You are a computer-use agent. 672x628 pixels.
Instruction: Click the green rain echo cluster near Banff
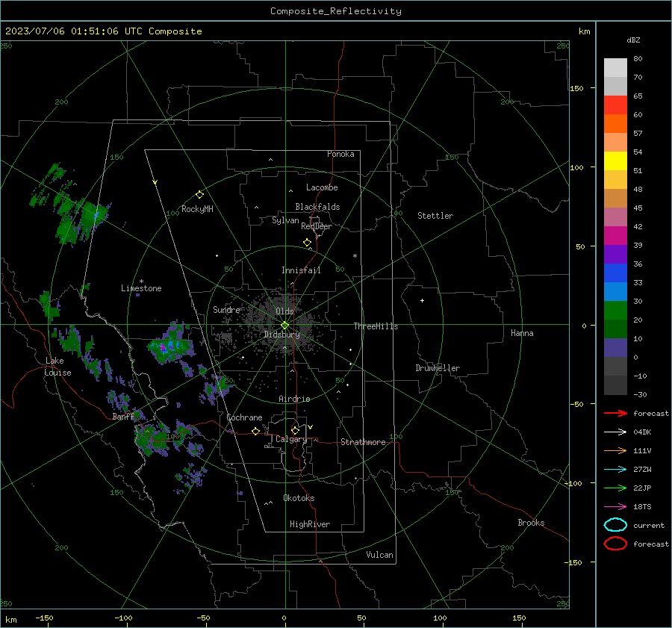click(x=152, y=438)
